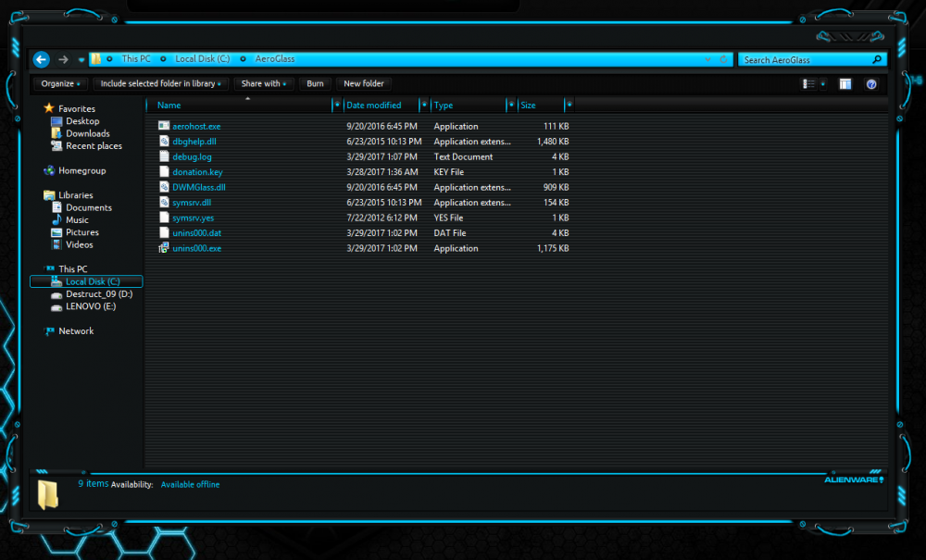Toggle the preview pane

click(x=845, y=83)
